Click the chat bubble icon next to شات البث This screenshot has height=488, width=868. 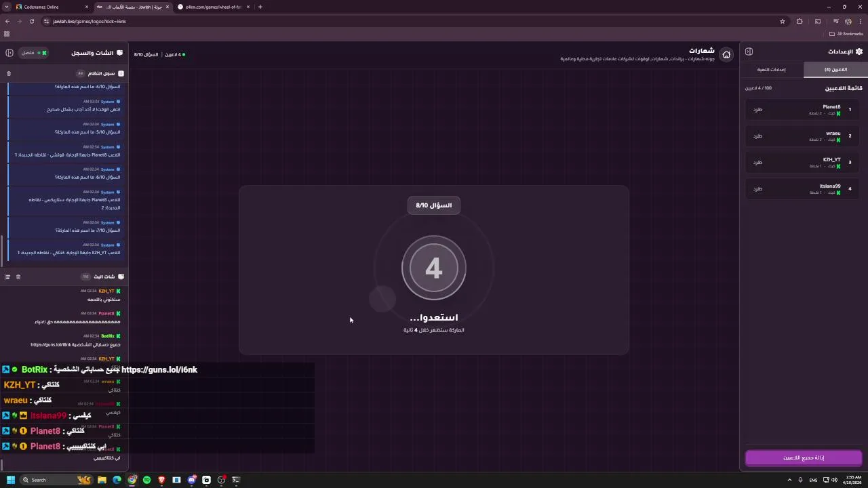tap(121, 277)
